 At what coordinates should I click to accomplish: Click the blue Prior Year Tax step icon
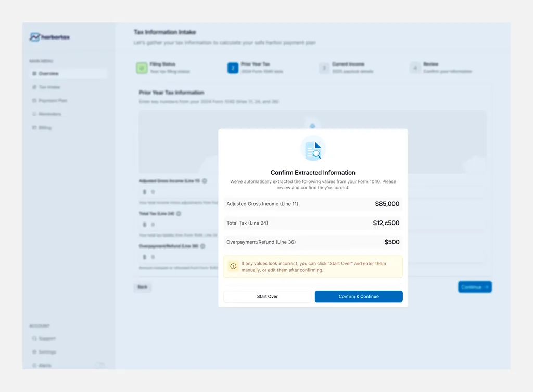click(233, 68)
